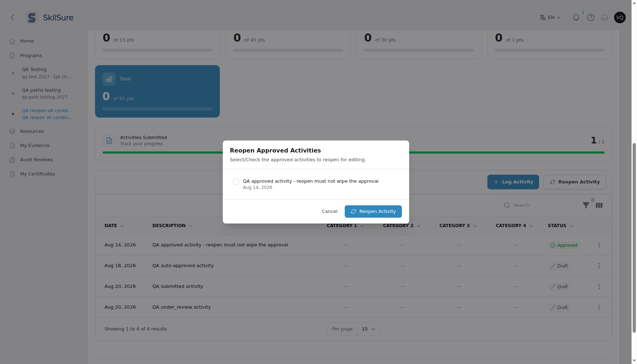This screenshot has height=364, width=637.
Task: Click Cancel in the reopen dialog
Action: tap(329, 211)
